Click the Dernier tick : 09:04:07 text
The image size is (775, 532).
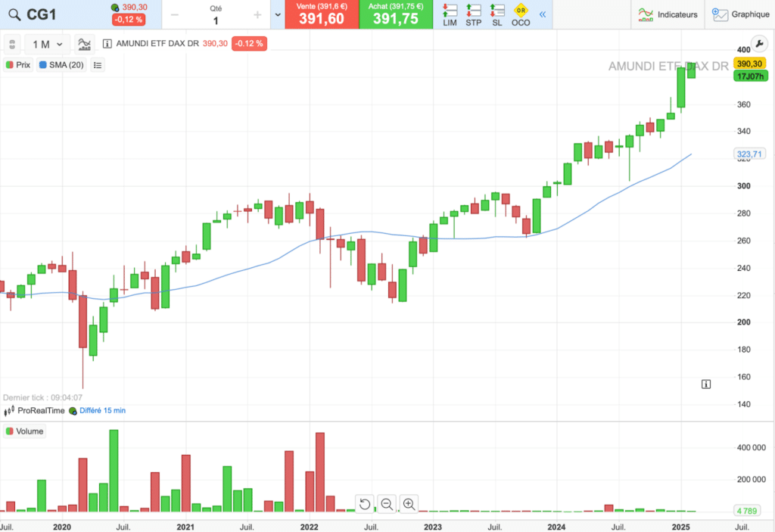42,397
